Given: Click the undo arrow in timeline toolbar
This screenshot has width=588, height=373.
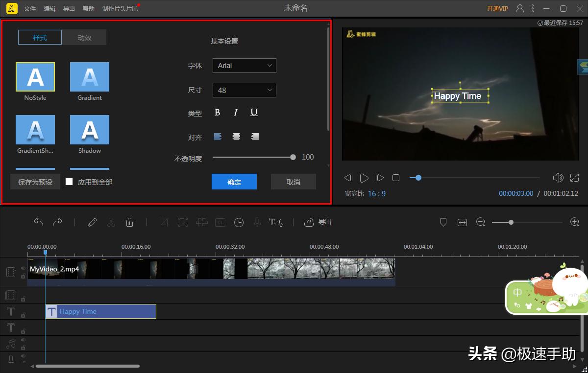Looking at the screenshot, I should coord(39,222).
